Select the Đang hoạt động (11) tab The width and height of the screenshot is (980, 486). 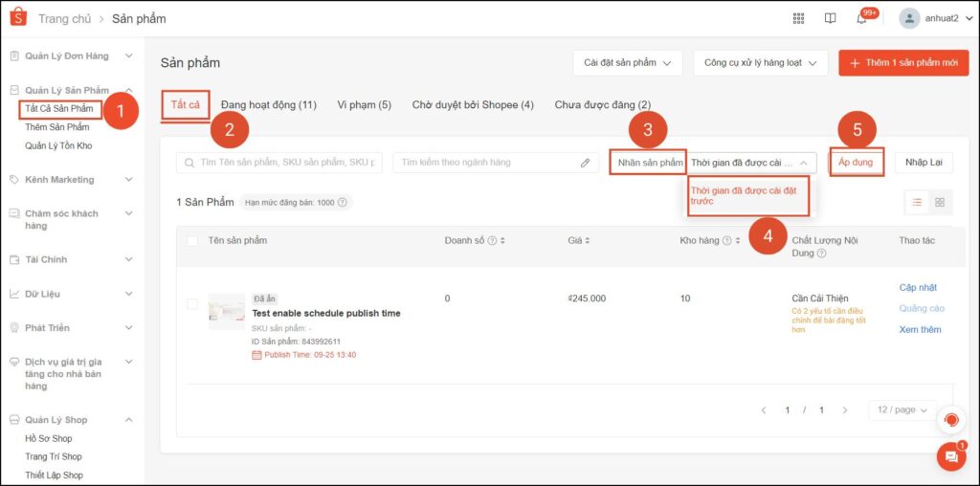(x=268, y=104)
